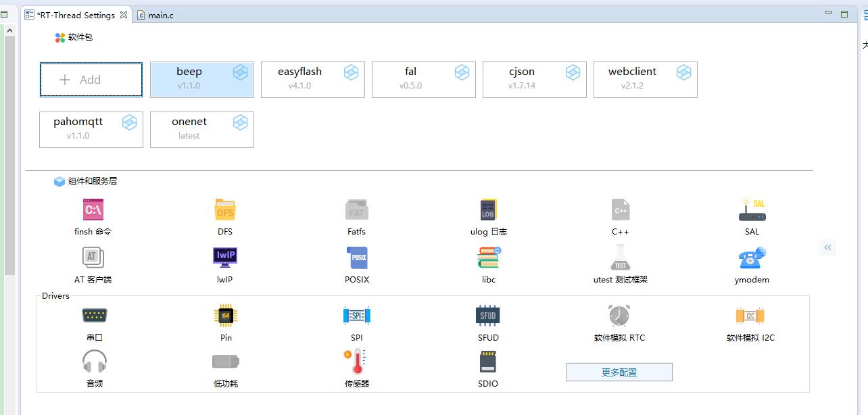Select the SPI driver icon

357,316
